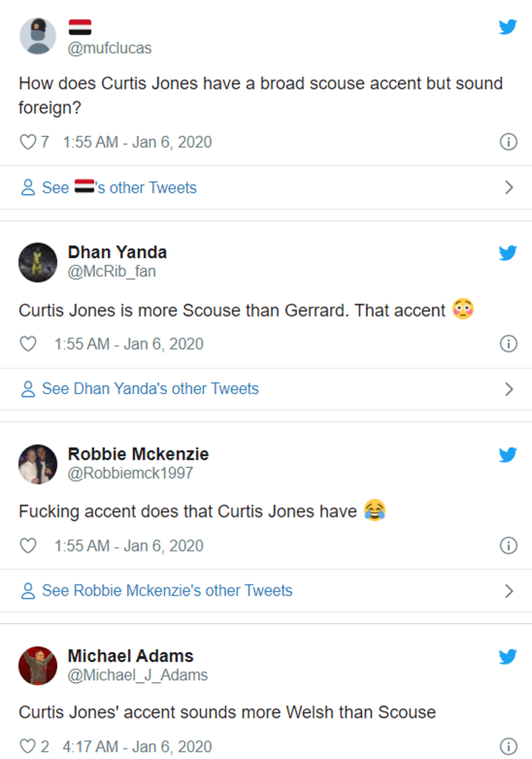Expand chevron beside Dhan Yanda's other Tweets
Viewport: 532px width, 759px height.
[x=508, y=389]
